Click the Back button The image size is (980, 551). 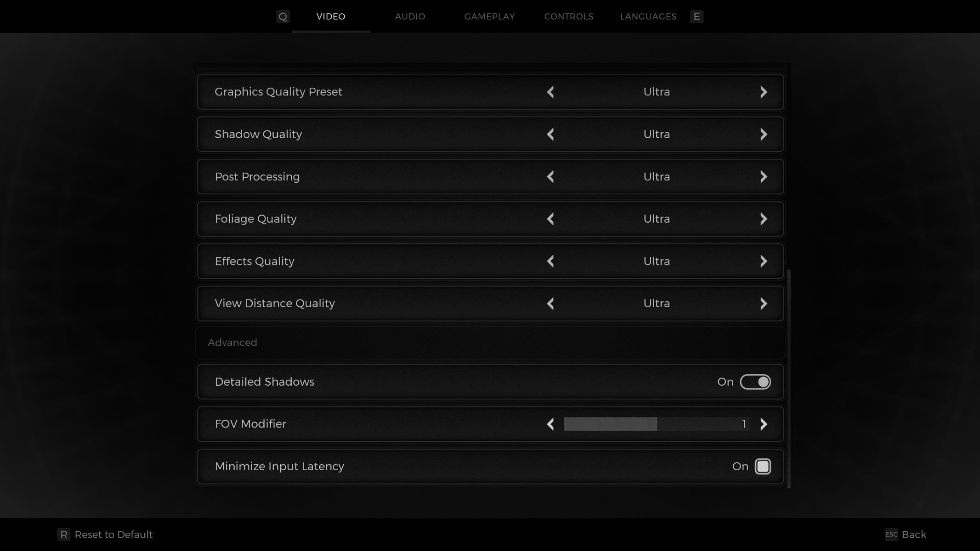tap(913, 534)
